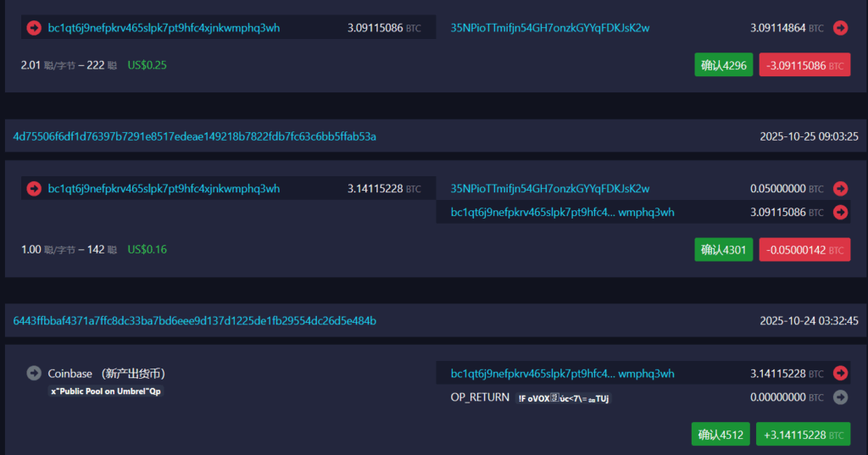Click the red -3.09115086 BTC amount button
Viewport: 868px width, 455px height.
804,65
